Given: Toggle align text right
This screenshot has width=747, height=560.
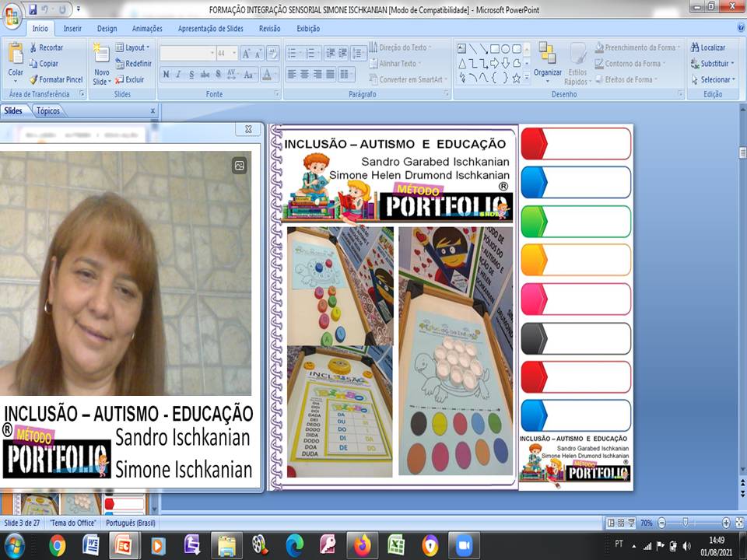Looking at the screenshot, I should pos(317,74).
